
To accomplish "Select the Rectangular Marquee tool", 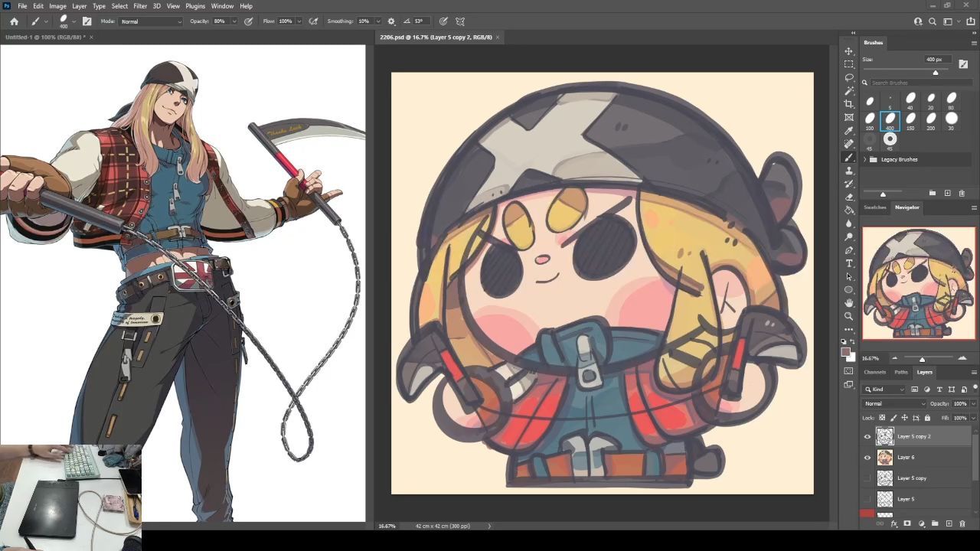I will pyautogui.click(x=848, y=64).
